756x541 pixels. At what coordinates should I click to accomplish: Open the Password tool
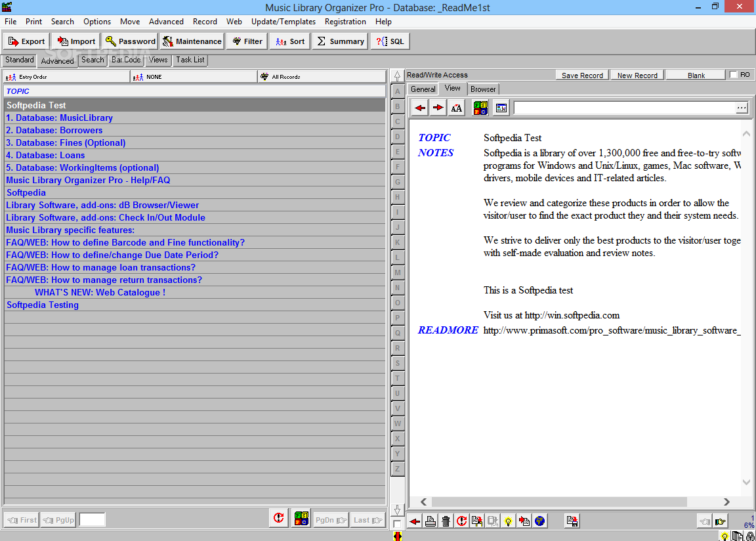coord(130,41)
